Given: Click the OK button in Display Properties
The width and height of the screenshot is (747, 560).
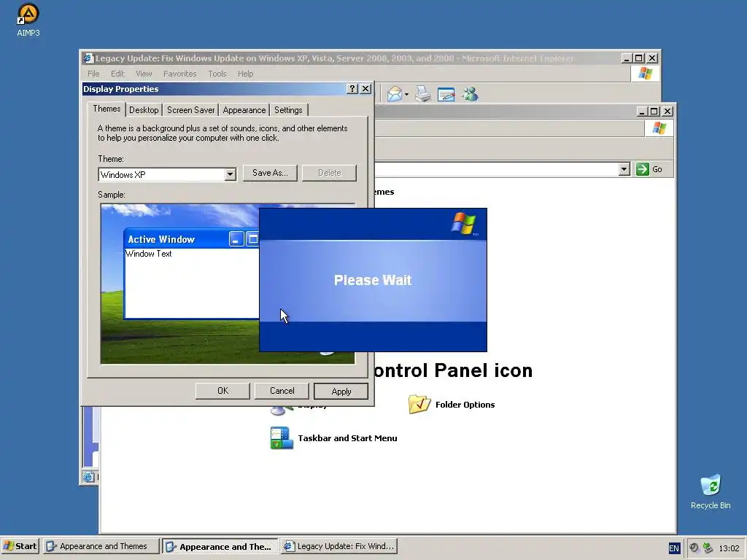Looking at the screenshot, I should 222,391.
